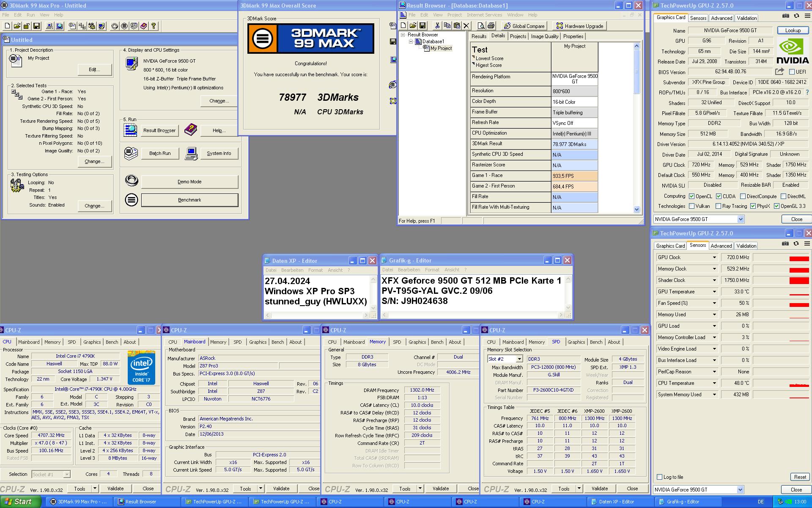Collapse the Database1 tree node
Screen dimensions: 812x508
[411, 41]
